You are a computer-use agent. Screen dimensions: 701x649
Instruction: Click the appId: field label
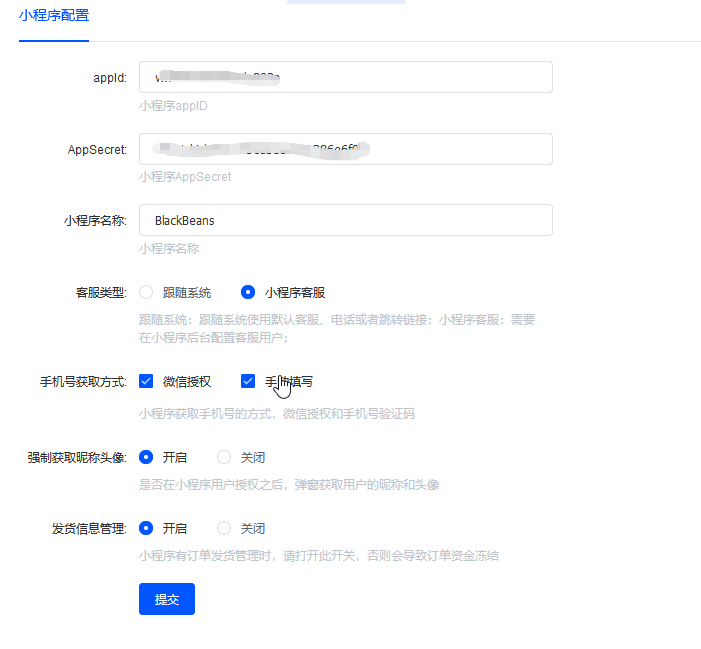coord(109,77)
